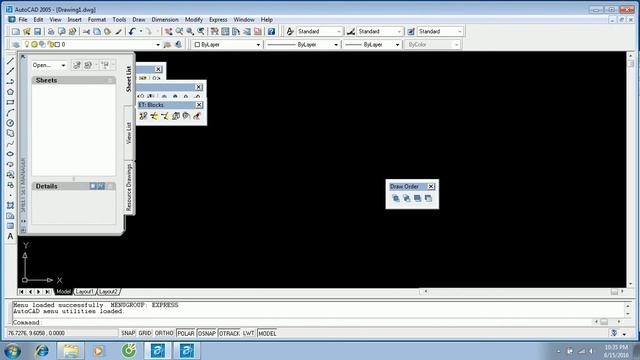Select the Circle tool
This screenshot has width=640, height=360.
(x=10, y=123)
